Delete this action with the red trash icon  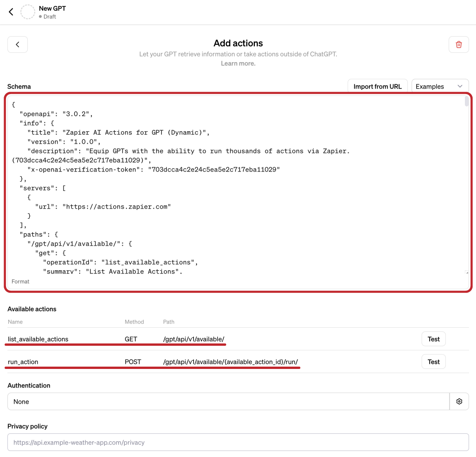pos(459,44)
